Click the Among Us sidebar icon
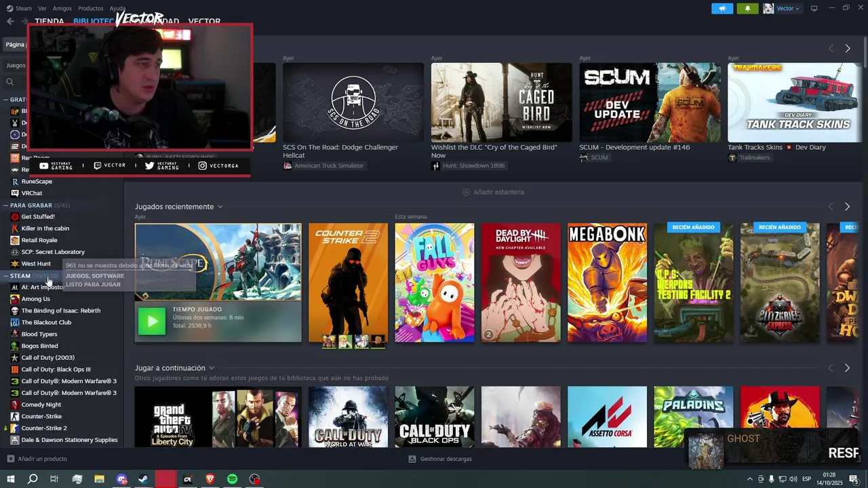The width and height of the screenshot is (868, 488). point(15,299)
